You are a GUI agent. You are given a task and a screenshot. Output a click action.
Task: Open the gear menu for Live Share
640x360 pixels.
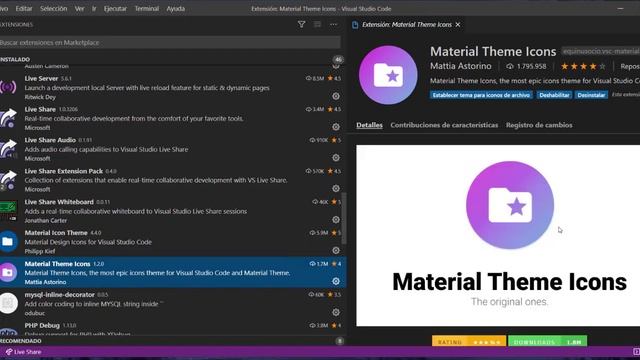pos(336,127)
